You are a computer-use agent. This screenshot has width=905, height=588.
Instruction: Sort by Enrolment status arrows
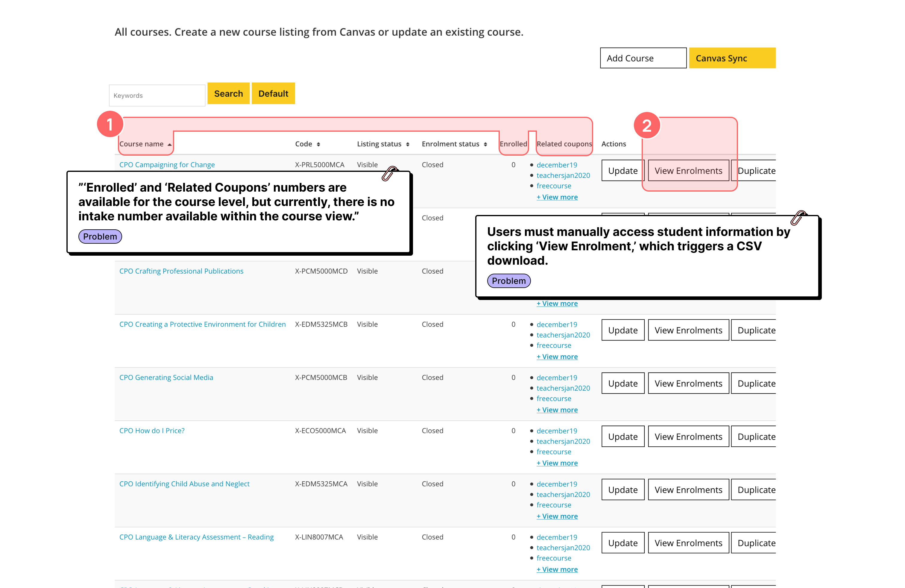click(x=485, y=144)
